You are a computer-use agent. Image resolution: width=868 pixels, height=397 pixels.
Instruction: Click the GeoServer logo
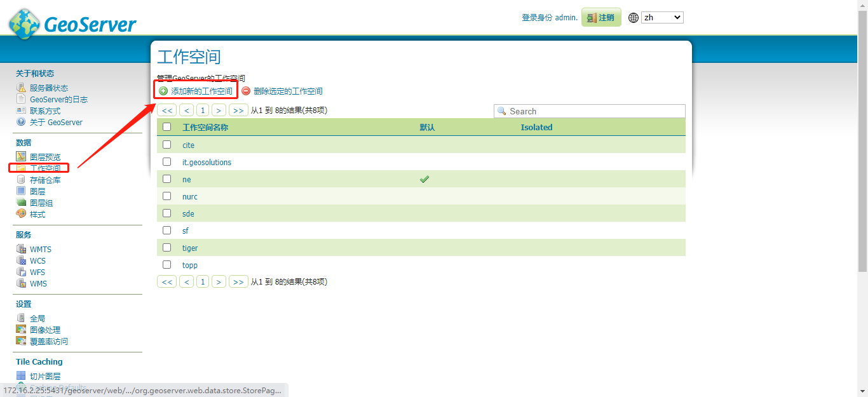tap(72, 24)
